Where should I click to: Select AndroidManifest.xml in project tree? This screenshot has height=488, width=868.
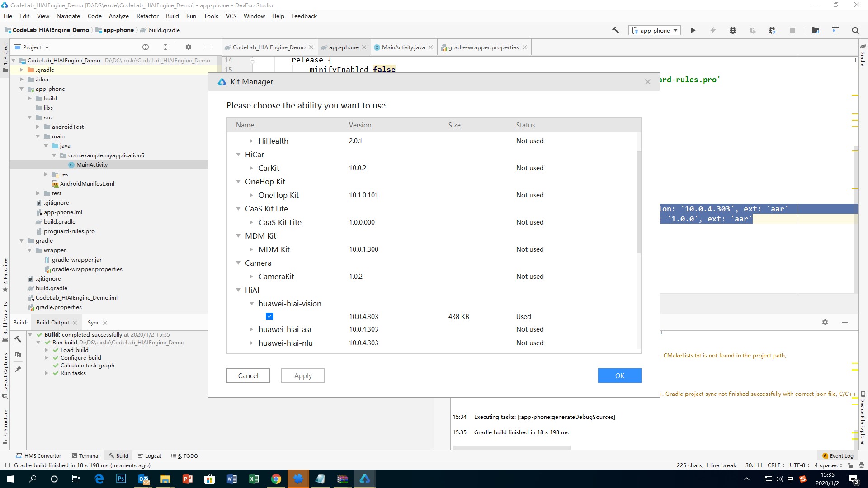tap(87, 183)
